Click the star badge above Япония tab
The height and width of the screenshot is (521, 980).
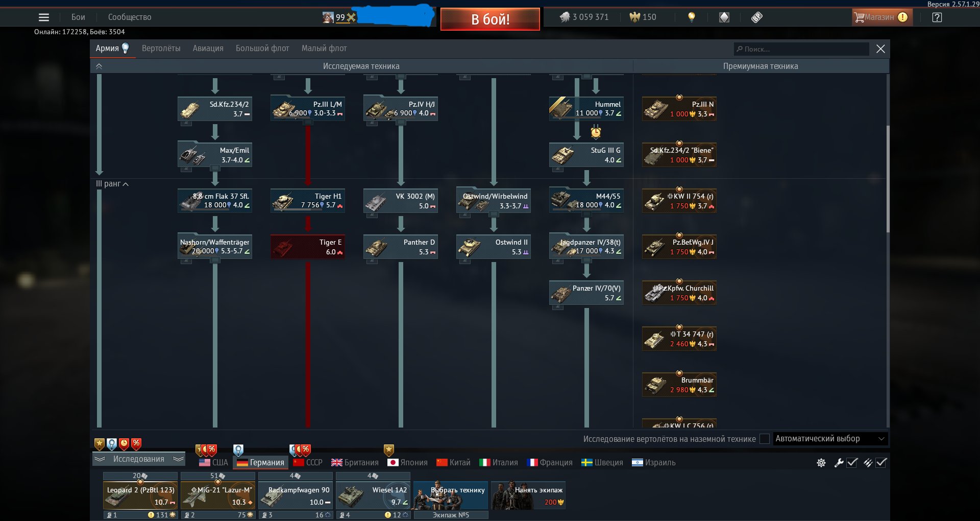[x=389, y=450]
